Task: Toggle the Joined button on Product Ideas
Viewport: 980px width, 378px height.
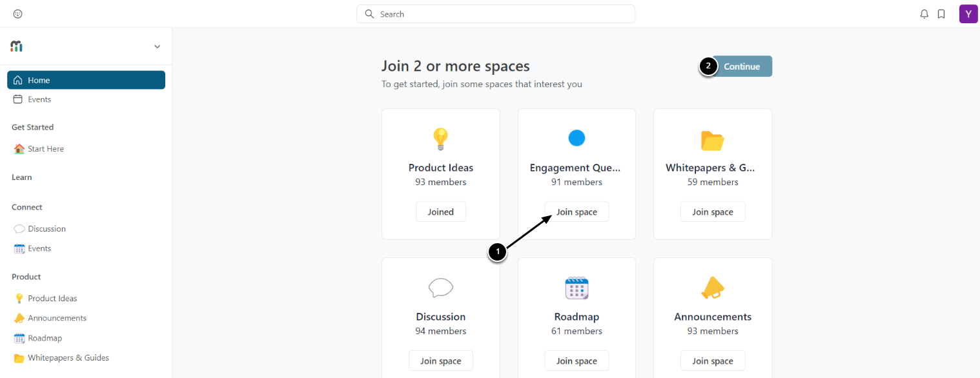Action: pos(440,212)
